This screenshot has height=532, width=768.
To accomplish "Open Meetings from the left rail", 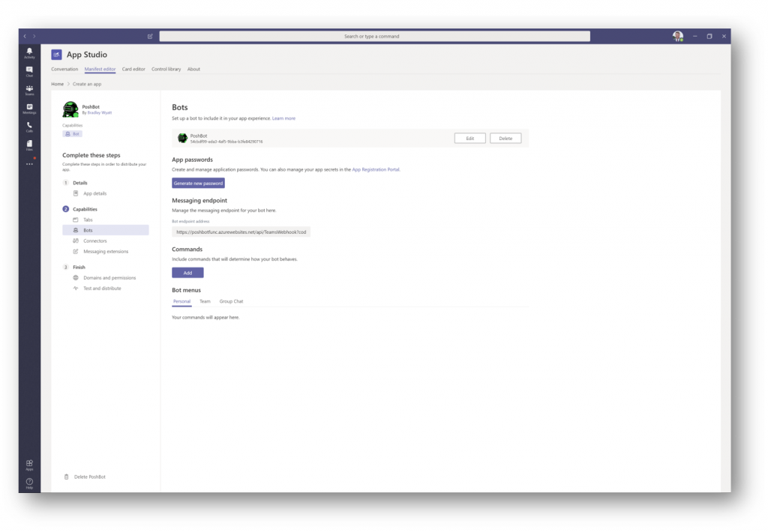I will (x=29, y=109).
